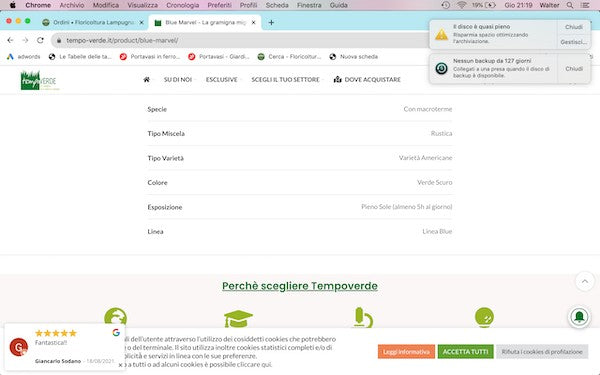Open Portavasi in ferro bookmark

[x=150, y=57]
